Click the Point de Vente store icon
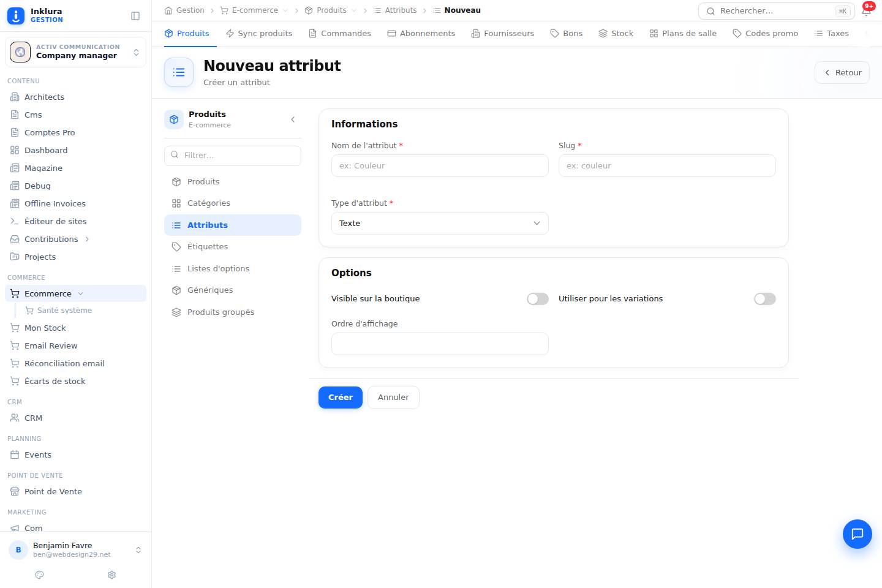This screenshot has width=882, height=588. [x=15, y=491]
